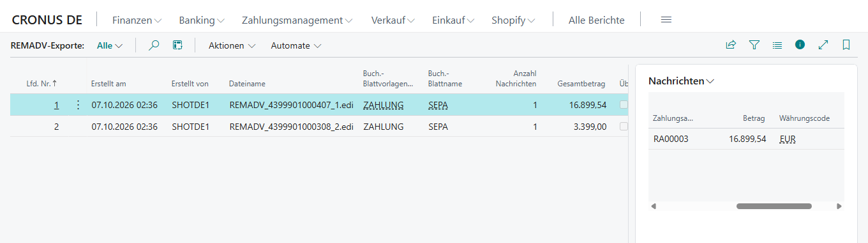Image resolution: width=868 pixels, height=243 pixels.
Task: Open the search magnifier icon
Action: (154, 45)
